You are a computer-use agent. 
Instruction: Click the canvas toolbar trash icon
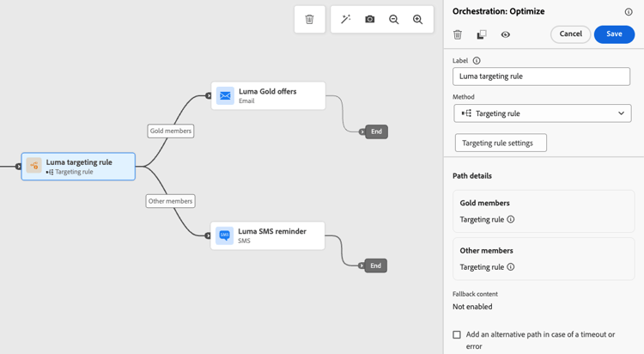click(x=310, y=19)
